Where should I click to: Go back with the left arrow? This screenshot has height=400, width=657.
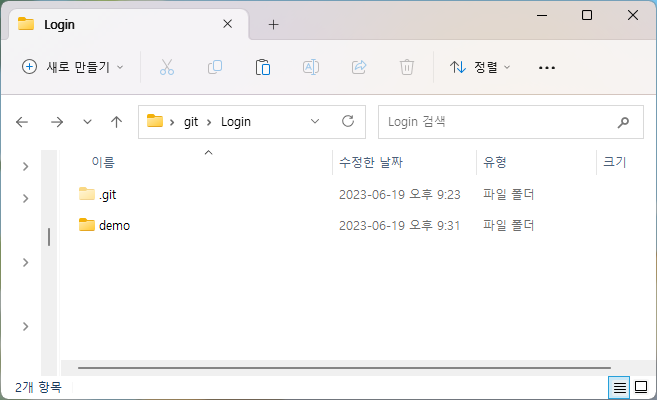click(22, 122)
